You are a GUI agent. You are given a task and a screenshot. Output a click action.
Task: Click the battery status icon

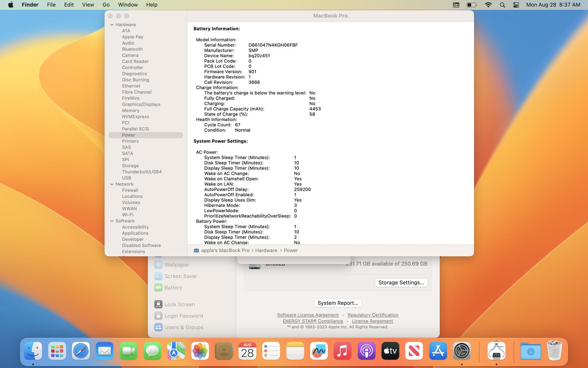tap(472, 5)
